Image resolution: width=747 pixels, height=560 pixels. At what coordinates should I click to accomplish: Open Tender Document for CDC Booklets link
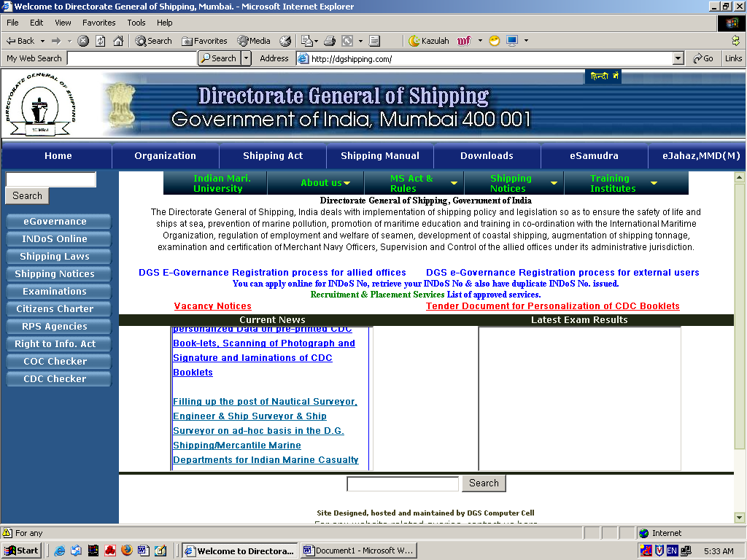coord(553,306)
